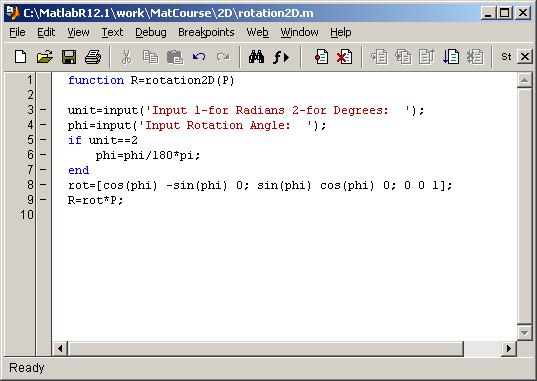Paste clipboard using Paste icon
Image resolution: width=537 pixels, height=381 pixels.
(x=175, y=57)
